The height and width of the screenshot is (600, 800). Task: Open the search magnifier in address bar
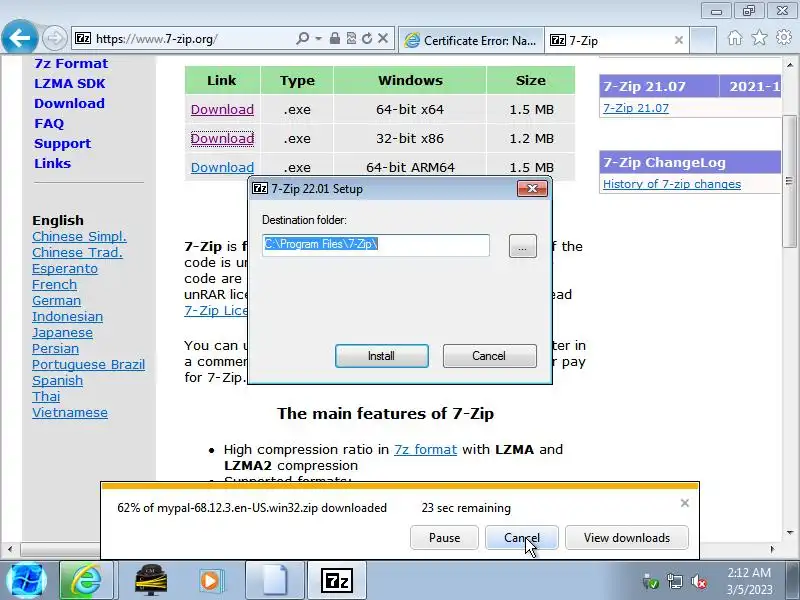(303, 38)
